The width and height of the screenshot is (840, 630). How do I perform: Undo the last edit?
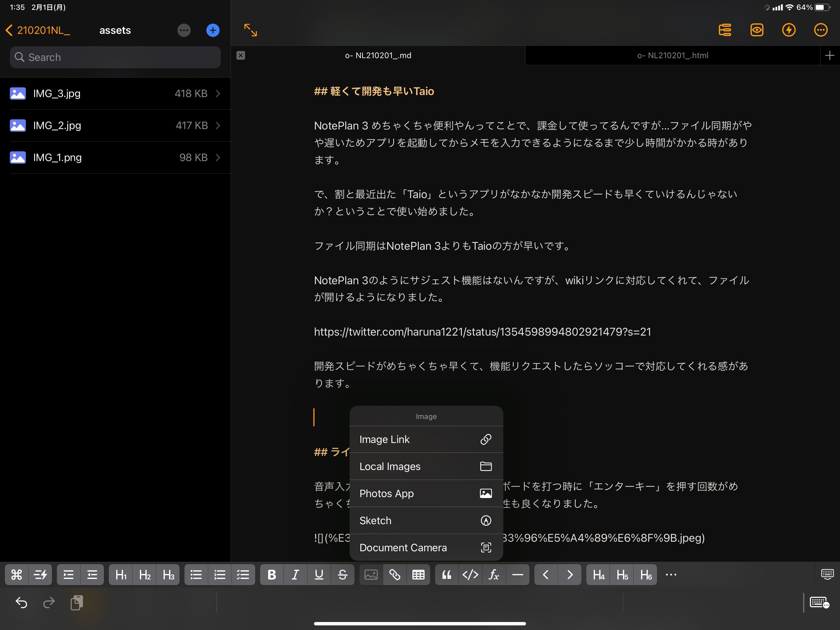21,603
